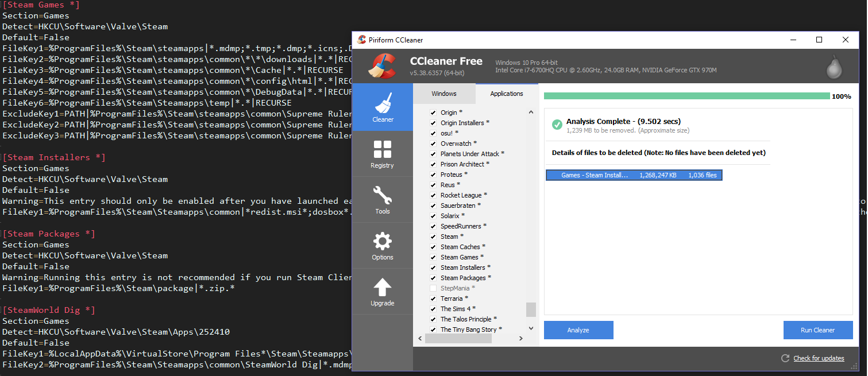Uncheck the Prison Architect * checkbox

[433, 164]
